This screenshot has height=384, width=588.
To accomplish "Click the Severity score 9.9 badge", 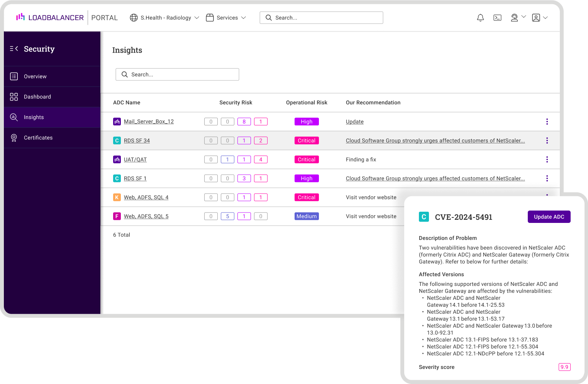I will click(564, 367).
